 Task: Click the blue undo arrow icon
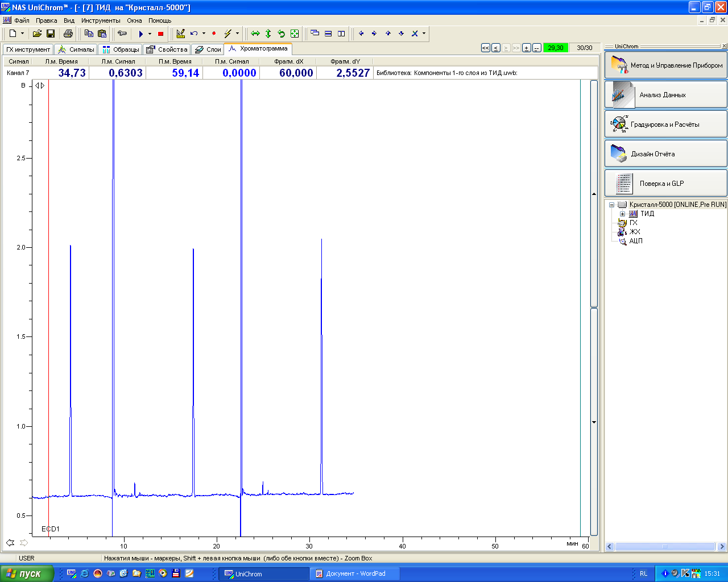(194, 34)
